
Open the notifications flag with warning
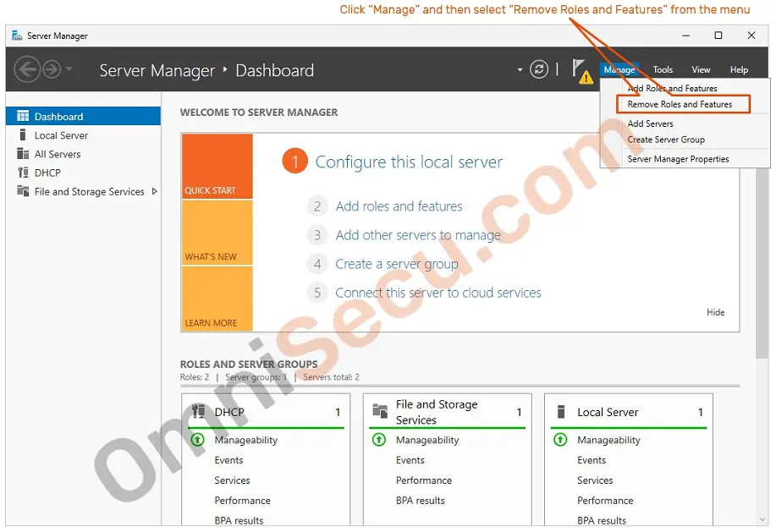click(x=582, y=71)
